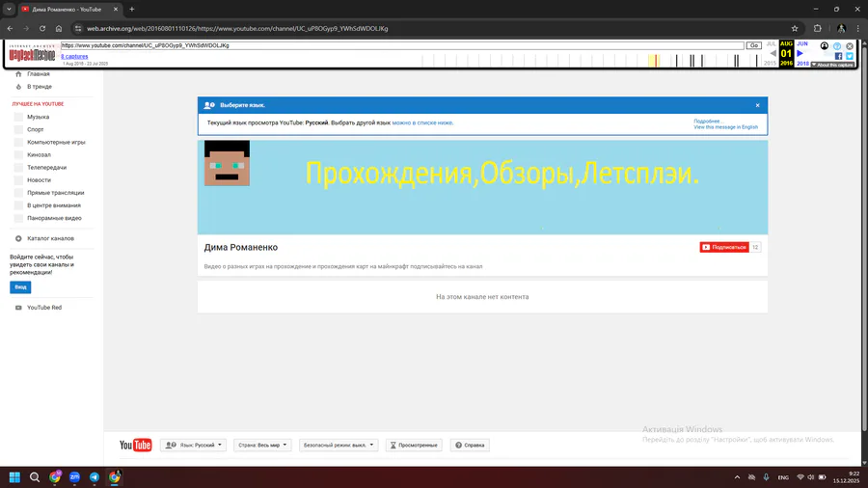The width and height of the screenshot is (868, 488).
Task: Click channel title Дима Романенко
Action: tap(241, 247)
